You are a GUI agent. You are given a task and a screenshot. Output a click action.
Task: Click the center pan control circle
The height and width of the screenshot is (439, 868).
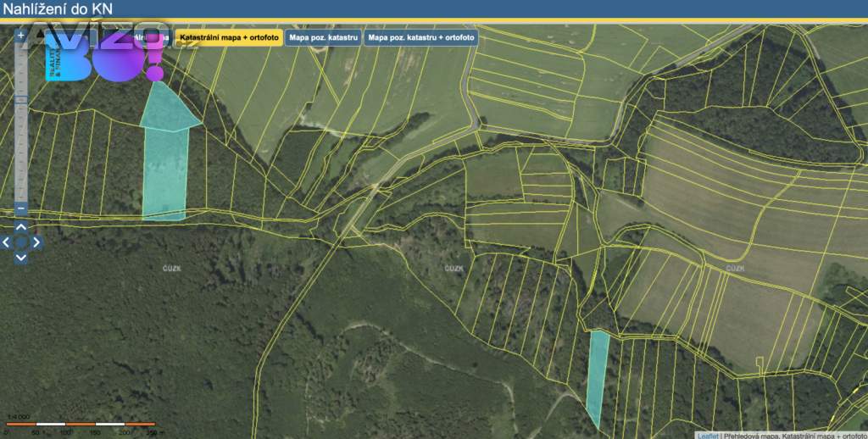(x=21, y=242)
